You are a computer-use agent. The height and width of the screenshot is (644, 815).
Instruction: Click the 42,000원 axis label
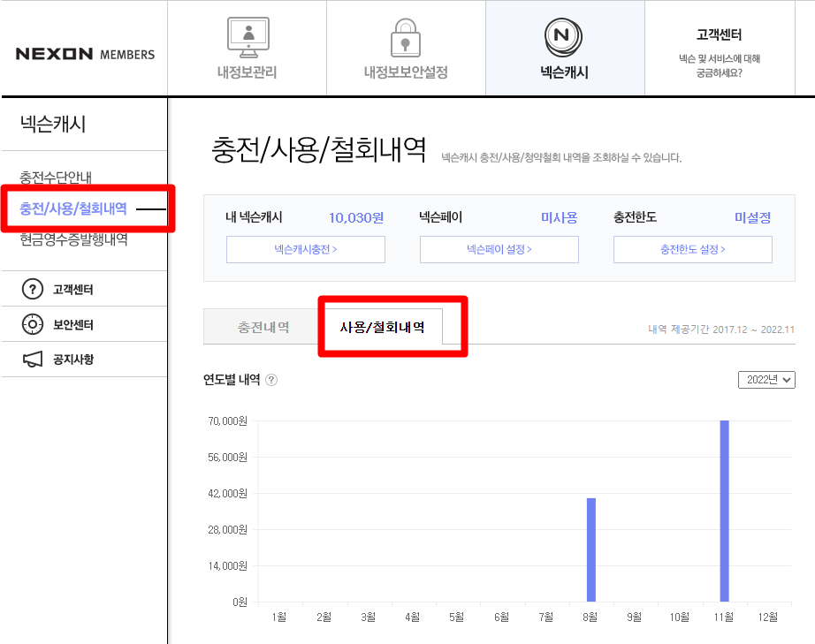click(x=228, y=494)
